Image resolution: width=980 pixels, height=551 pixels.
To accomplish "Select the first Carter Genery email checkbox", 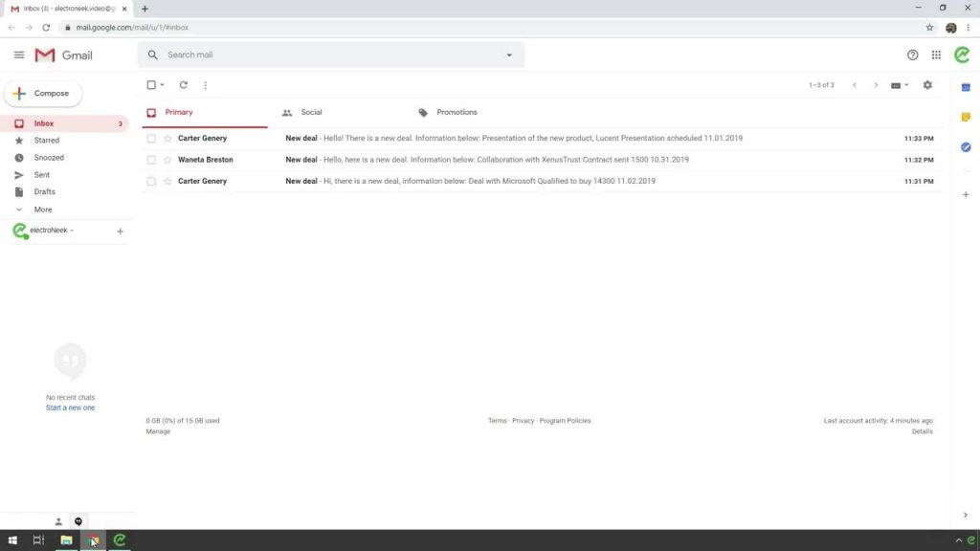I will [x=151, y=139].
